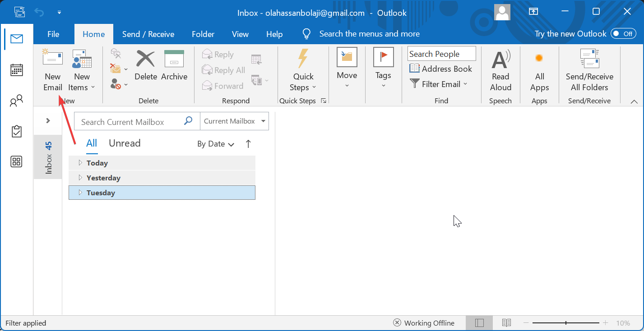Open the People view icon
This screenshot has width=644, height=331.
pos(16,100)
